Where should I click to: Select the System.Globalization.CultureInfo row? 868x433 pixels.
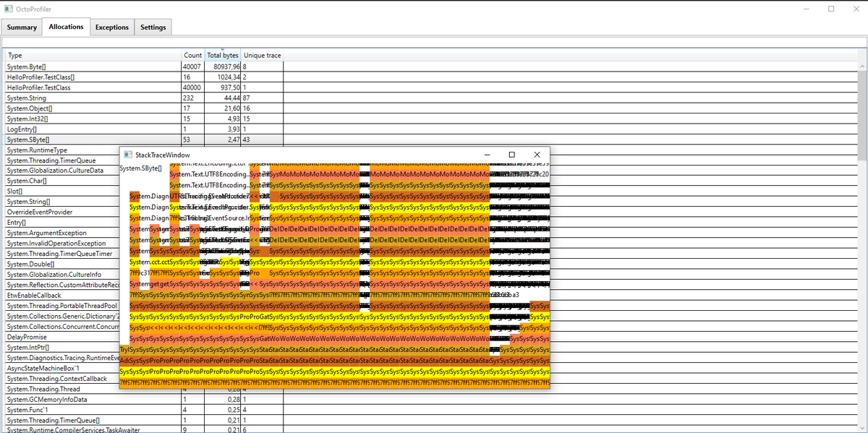(x=61, y=275)
